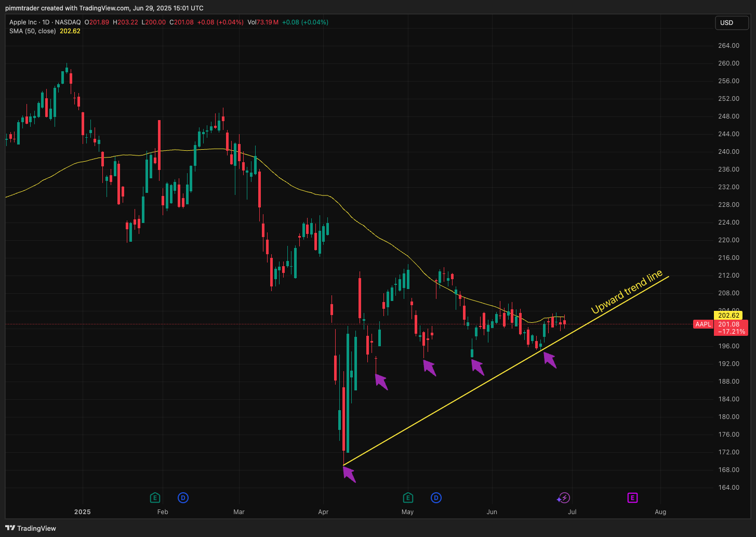Click the 188.00 price axis label

pos(728,382)
